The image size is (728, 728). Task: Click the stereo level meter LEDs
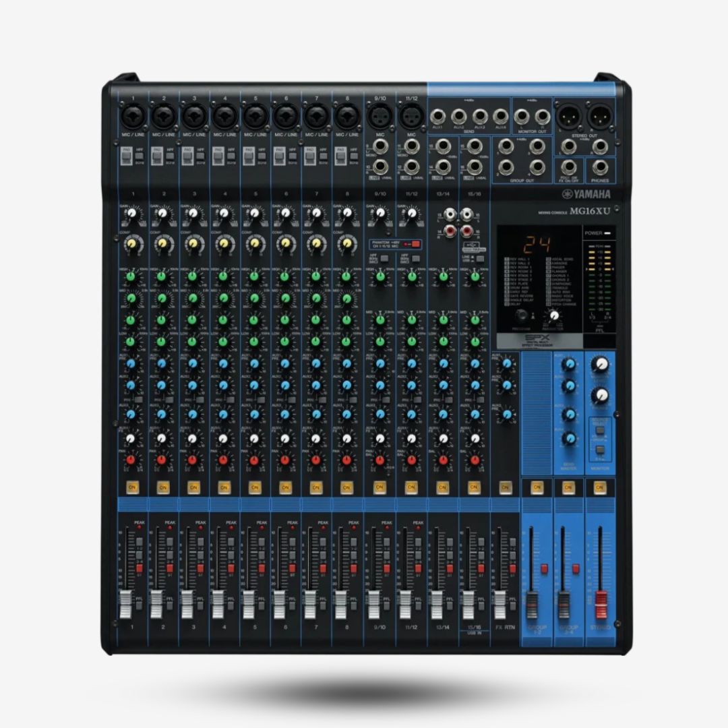tap(599, 278)
